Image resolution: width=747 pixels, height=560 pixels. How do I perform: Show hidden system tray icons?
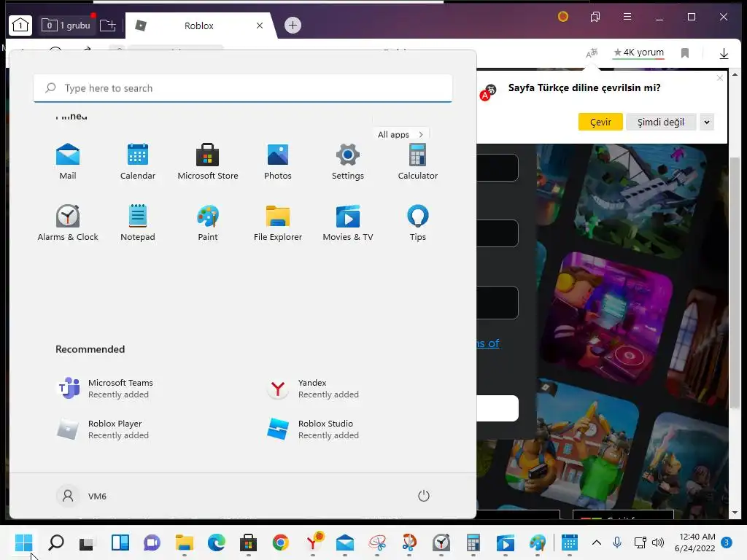[x=597, y=542]
